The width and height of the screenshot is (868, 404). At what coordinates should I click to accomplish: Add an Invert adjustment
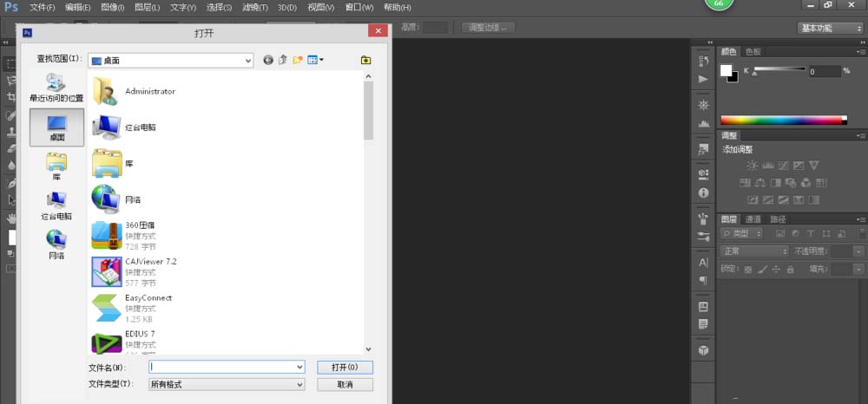coord(753,199)
